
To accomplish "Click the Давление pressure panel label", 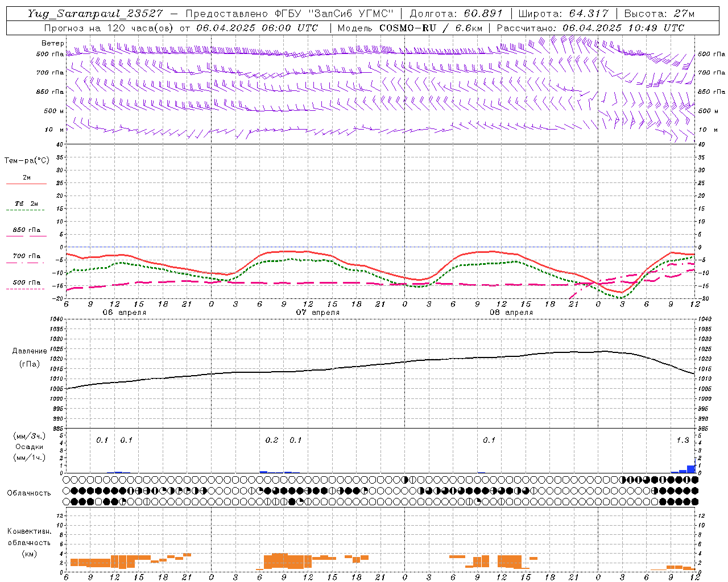I will click(30, 351).
